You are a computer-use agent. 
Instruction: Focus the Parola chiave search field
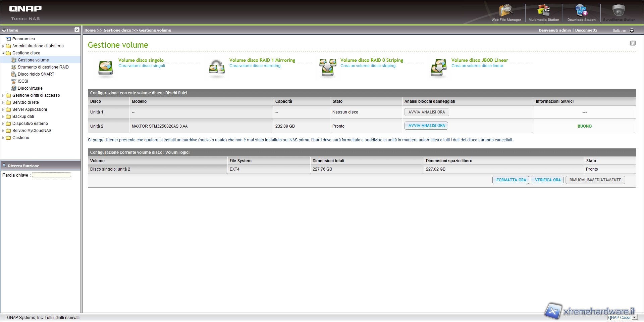point(51,175)
